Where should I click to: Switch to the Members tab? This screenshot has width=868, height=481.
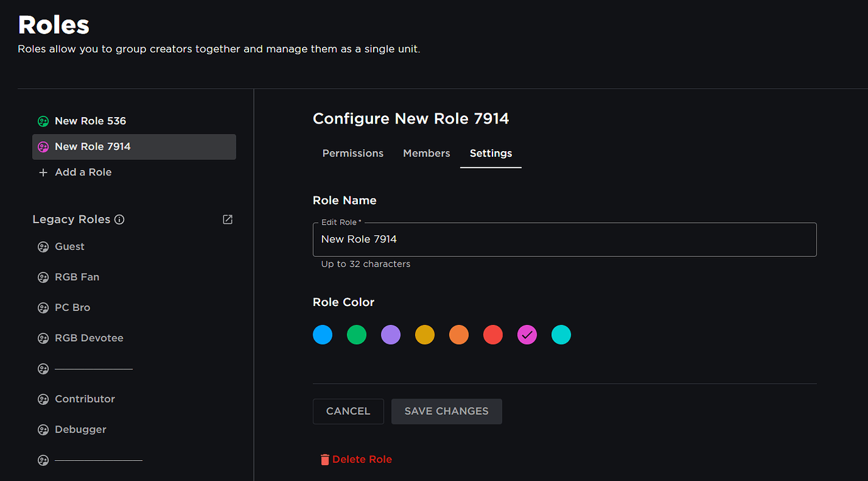pos(426,153)
